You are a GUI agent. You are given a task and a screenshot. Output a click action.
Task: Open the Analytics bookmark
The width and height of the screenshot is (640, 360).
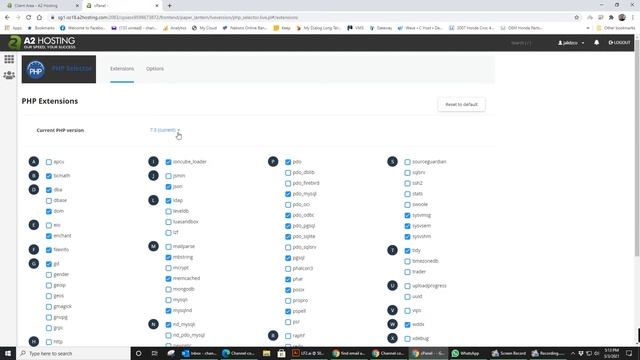(174, 28)
